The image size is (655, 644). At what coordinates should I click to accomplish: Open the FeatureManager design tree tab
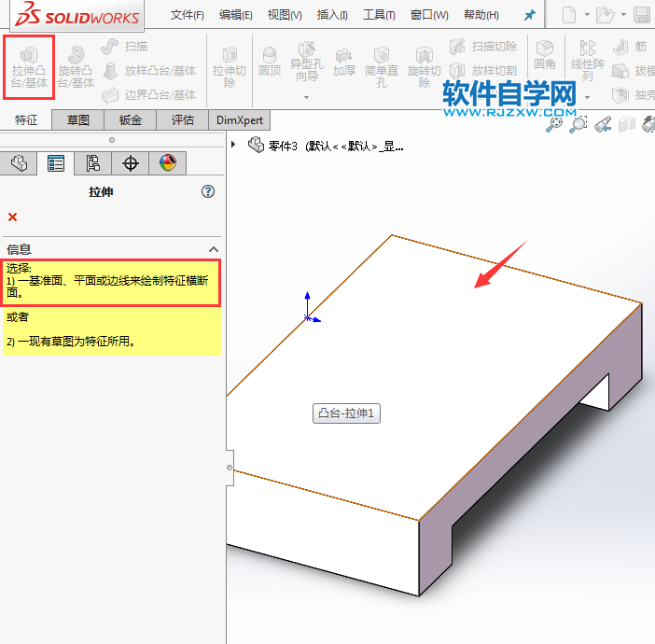(20, 163)
